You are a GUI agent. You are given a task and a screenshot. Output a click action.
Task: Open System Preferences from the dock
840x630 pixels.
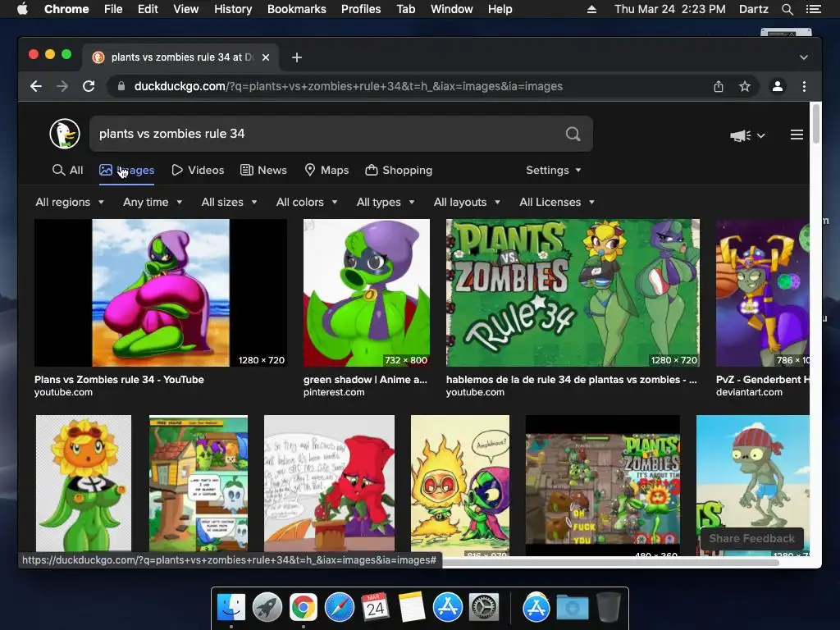(x=484, y=608)
